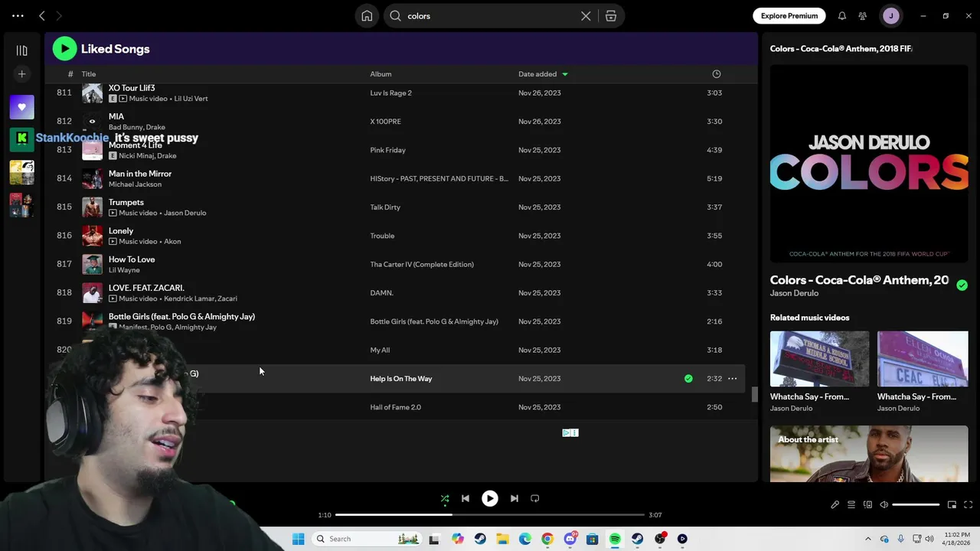Open the Friend Activity icon
980x551 pixels.
tap(863, 16)
